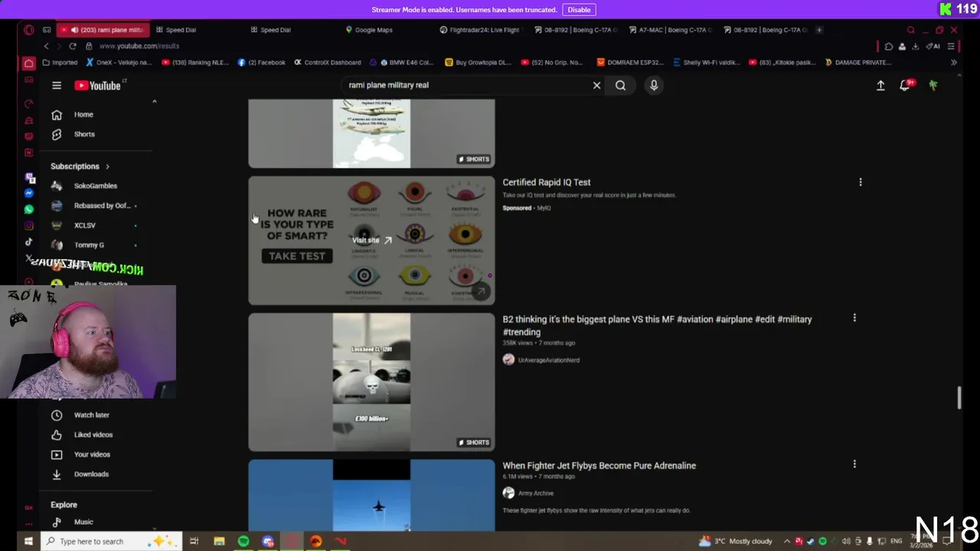Open more options for B2 biggest plane video

[854, 318]
